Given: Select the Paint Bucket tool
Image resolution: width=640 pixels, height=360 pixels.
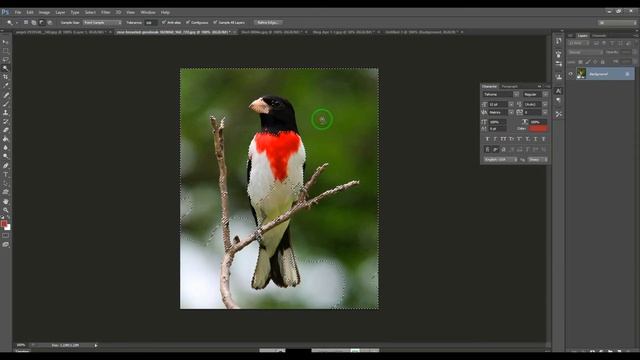Looking at the screenshot, I should pyautogui.click(x=5, y=139).
